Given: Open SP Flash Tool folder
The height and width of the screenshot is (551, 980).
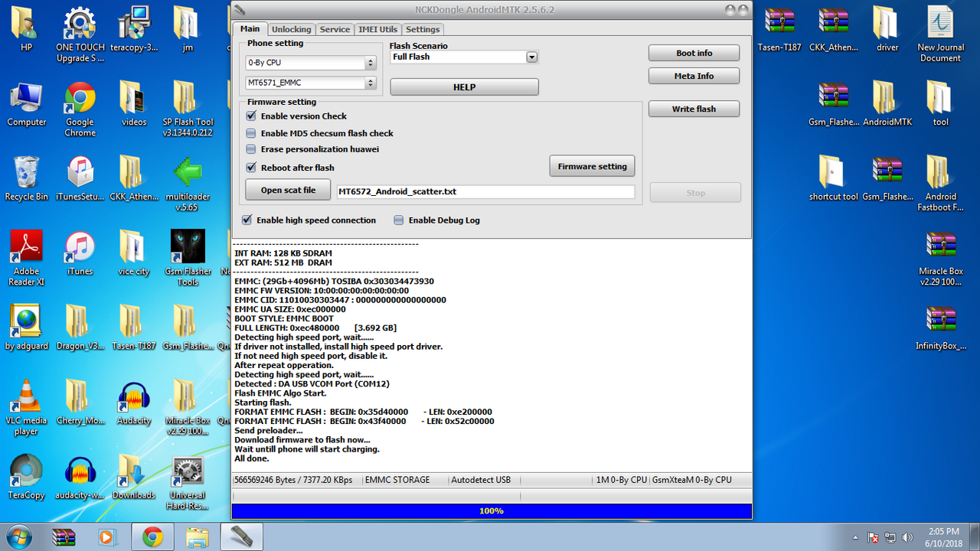Looking at the screenshot, I should 187,109.
